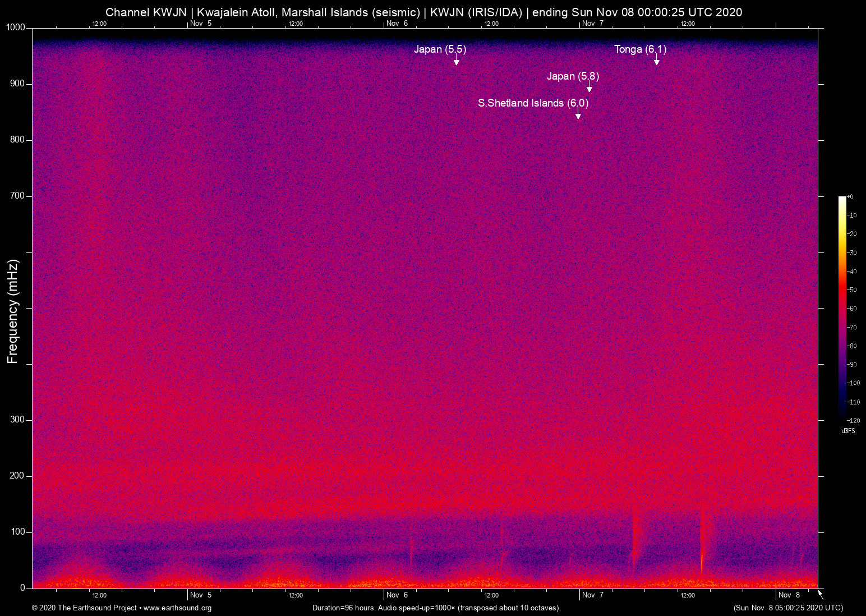Open the www.earthsound.org link in footer
This screenshot has height=616, width=866.
coord(177,608)
